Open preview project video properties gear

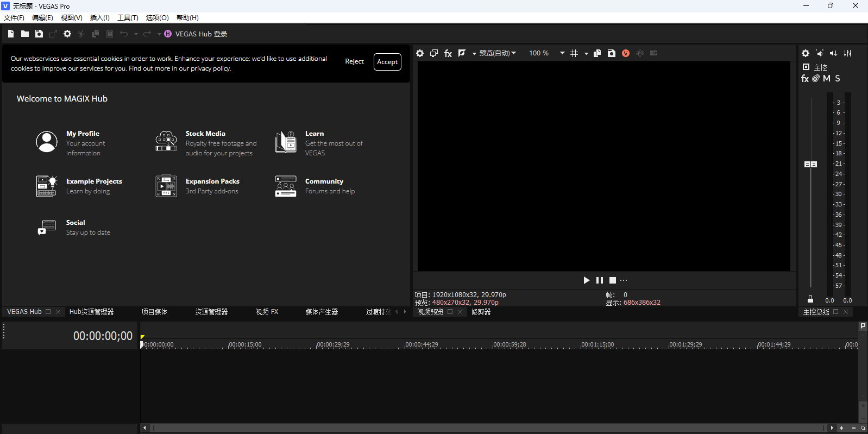tap(420, 53)
